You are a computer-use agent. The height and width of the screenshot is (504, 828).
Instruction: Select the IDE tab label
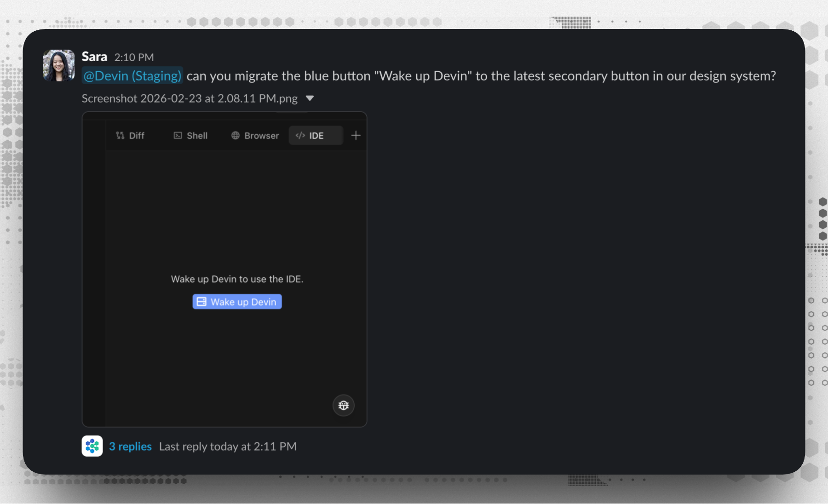point(316,136)
